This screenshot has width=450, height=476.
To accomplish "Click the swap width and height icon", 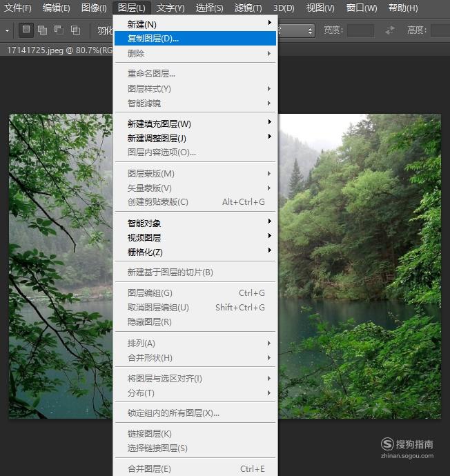I will (390, 30).
